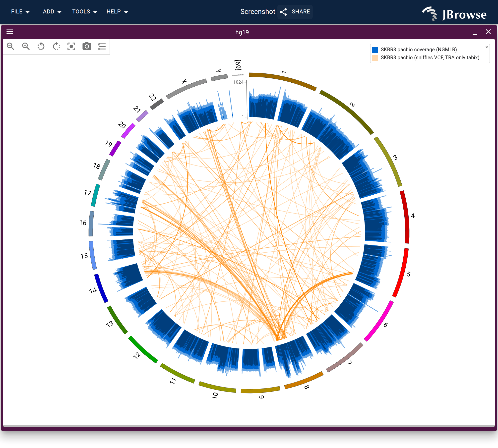Close the track legend box
The image size is (498, 448).
487,47
